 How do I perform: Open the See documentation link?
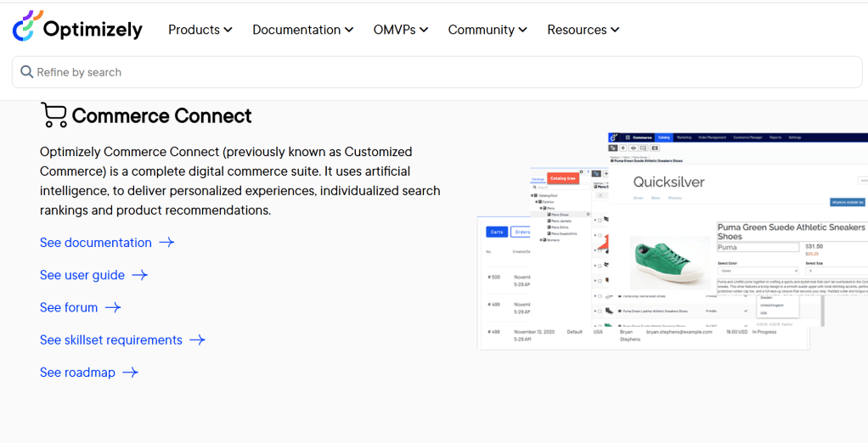(x=96, y=243)
